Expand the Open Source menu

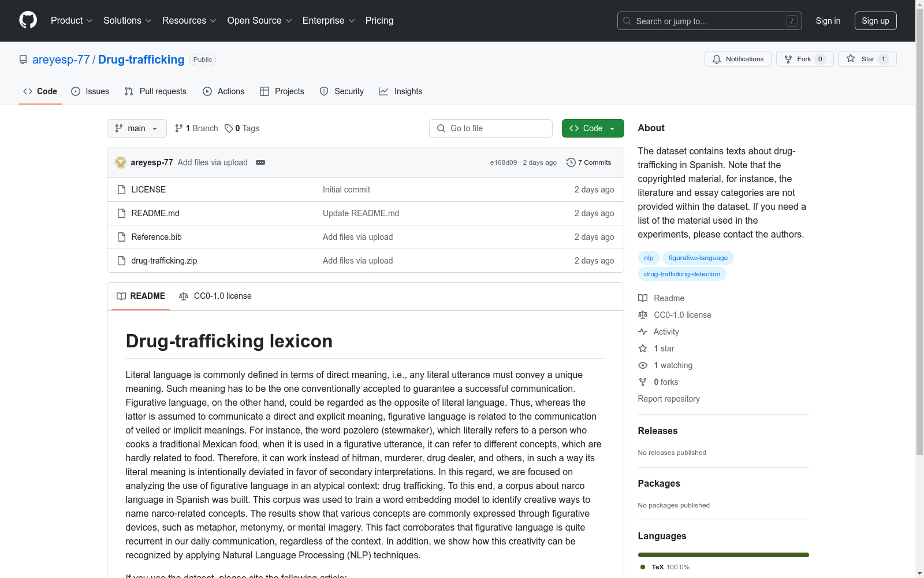pos(260,20)
